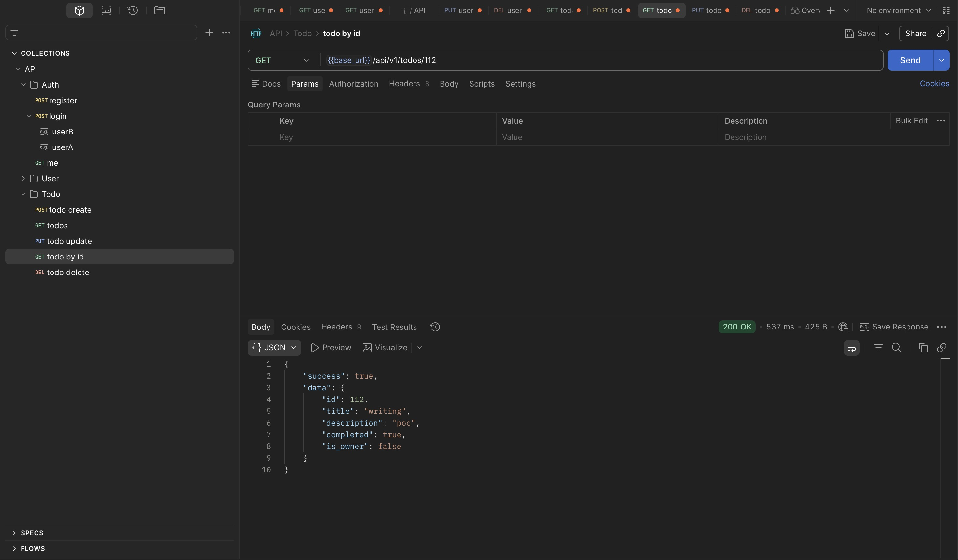Screen dimensions: 958x560
Task: Click the Save button
Action: (860, 34)
